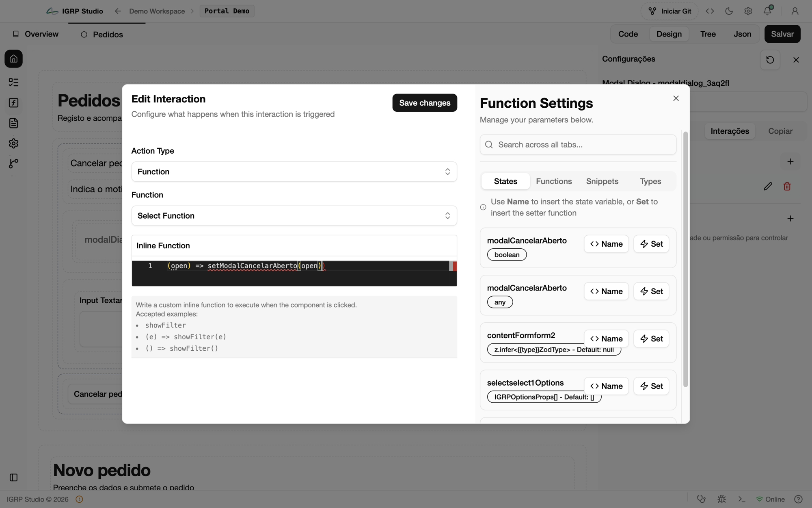The image size is (812, 508).
Task: Click the Salvar button
Action: click(x=782, y=34)
